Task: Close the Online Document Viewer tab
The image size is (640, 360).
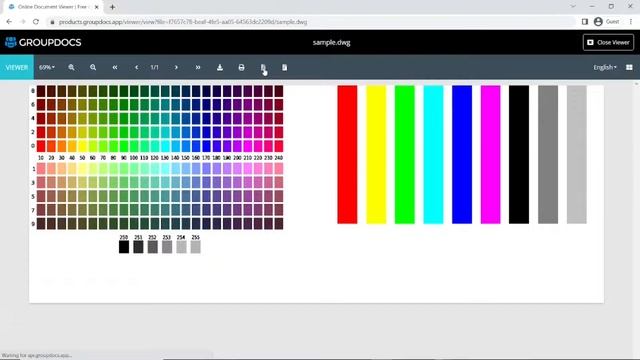Action: (97, 7)
